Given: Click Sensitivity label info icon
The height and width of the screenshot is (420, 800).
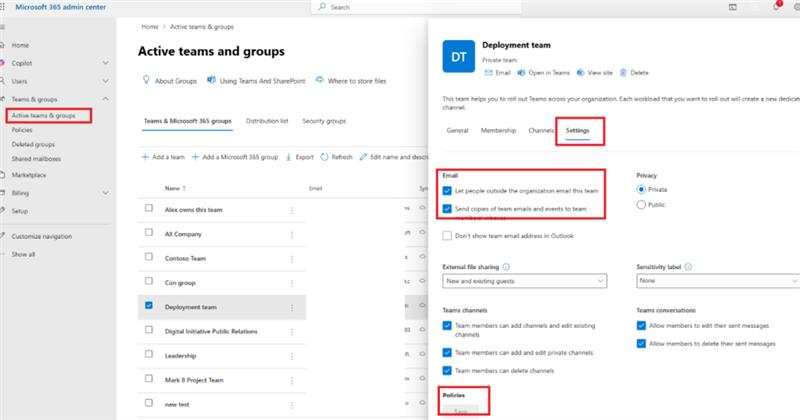Looking at the screenshot, I should tap(688, 267).
